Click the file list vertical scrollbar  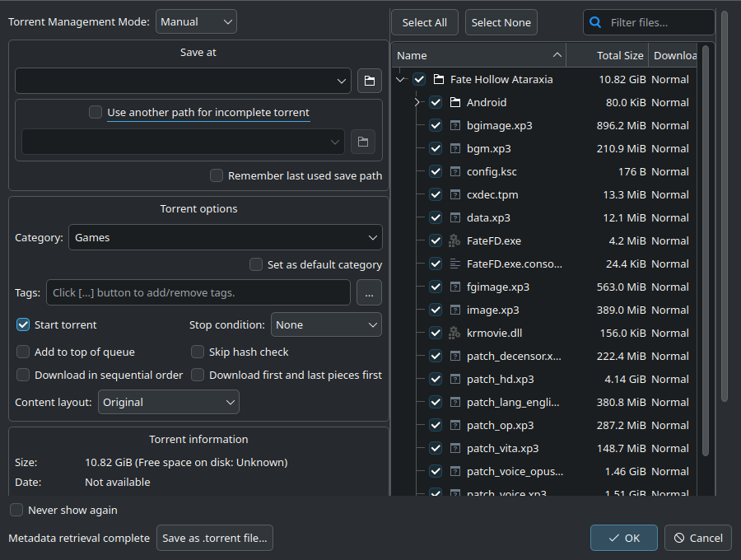coord(705,247)
